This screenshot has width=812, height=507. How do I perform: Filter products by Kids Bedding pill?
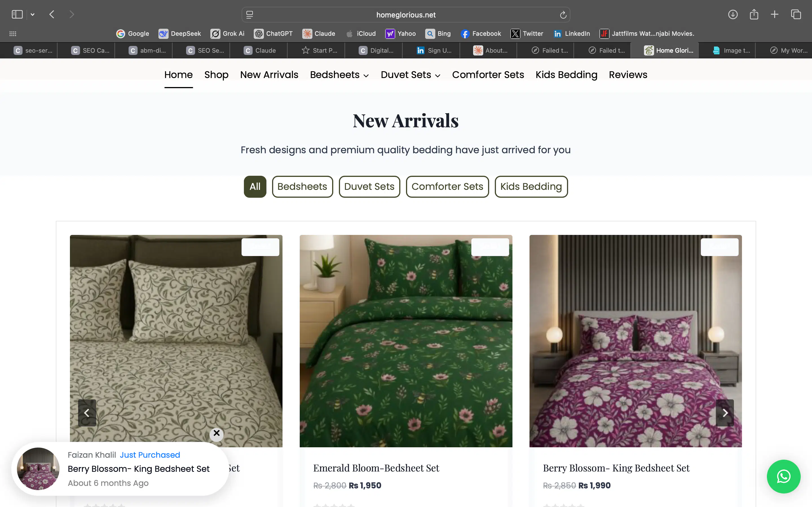[531, 186]
